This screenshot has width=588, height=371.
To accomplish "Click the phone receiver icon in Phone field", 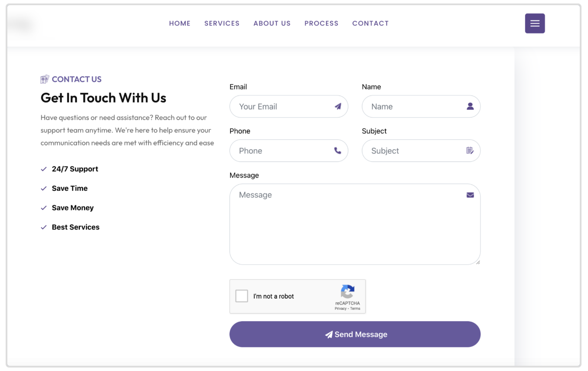I will pos(338,151).
